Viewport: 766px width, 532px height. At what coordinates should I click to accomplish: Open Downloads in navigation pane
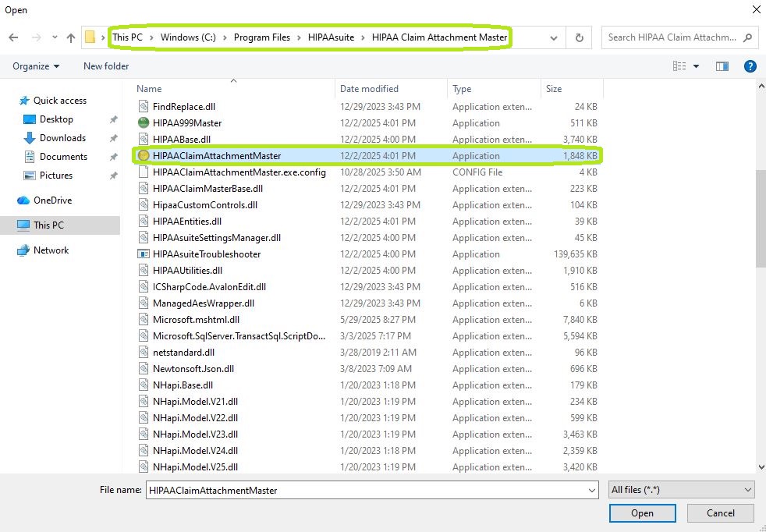pos(62,138)
